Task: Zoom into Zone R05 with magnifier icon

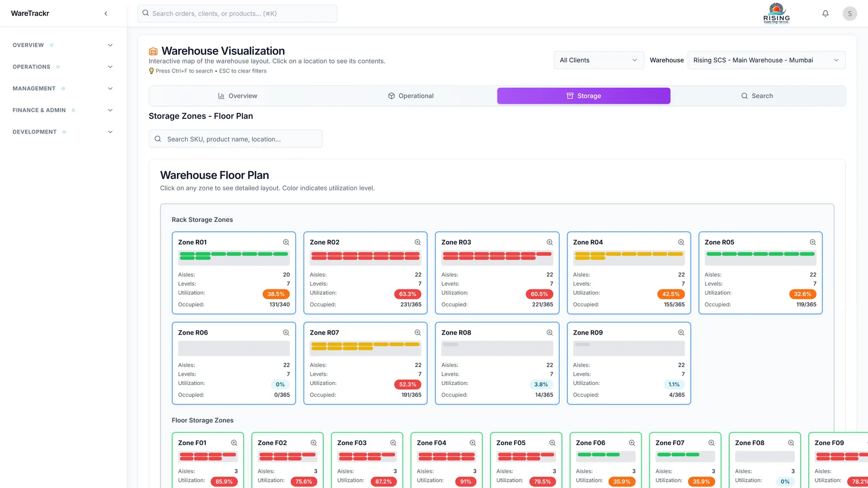Action: [813, 242]
